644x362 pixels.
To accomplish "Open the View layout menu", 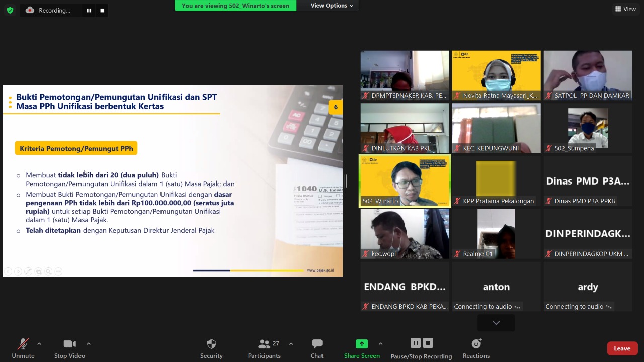I will [x=625, y=9].
